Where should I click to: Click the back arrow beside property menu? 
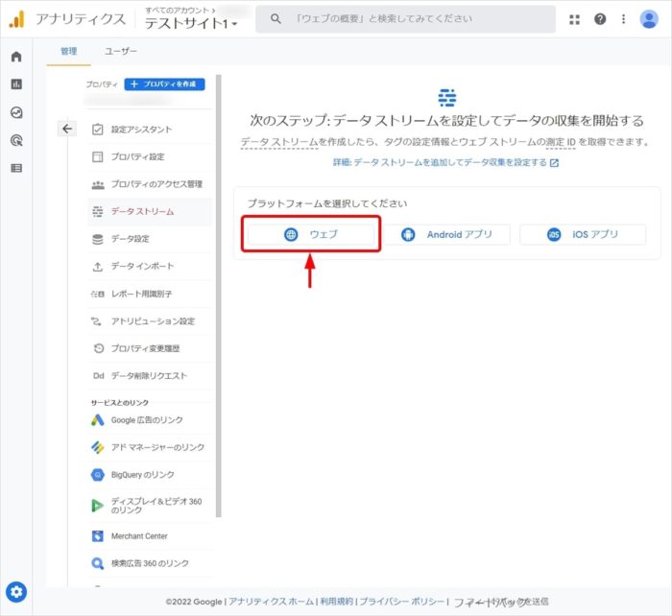(67, 129)
